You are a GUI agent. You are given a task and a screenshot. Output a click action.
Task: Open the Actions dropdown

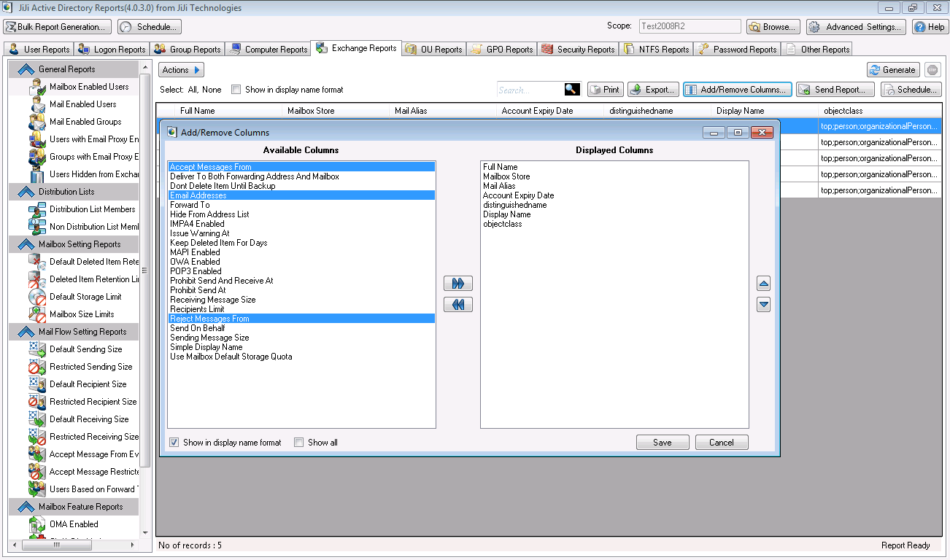(181, 70)
